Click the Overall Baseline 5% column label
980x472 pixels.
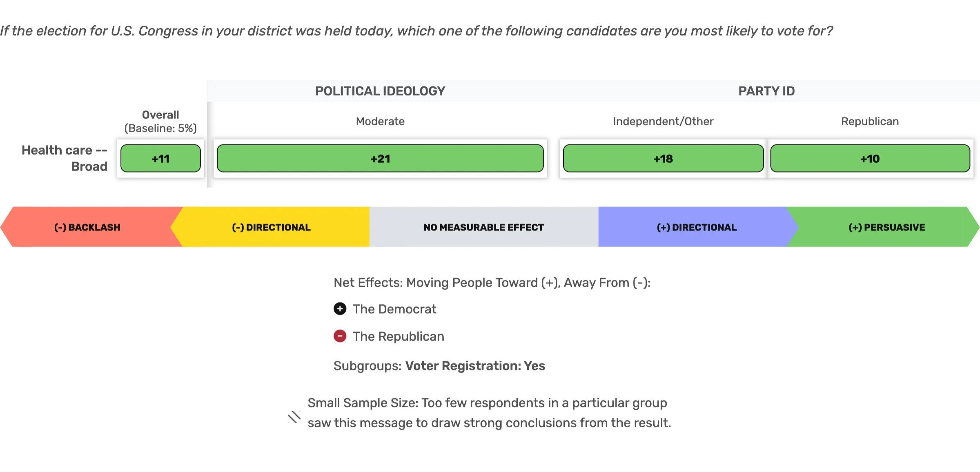[x=160, y=122]
